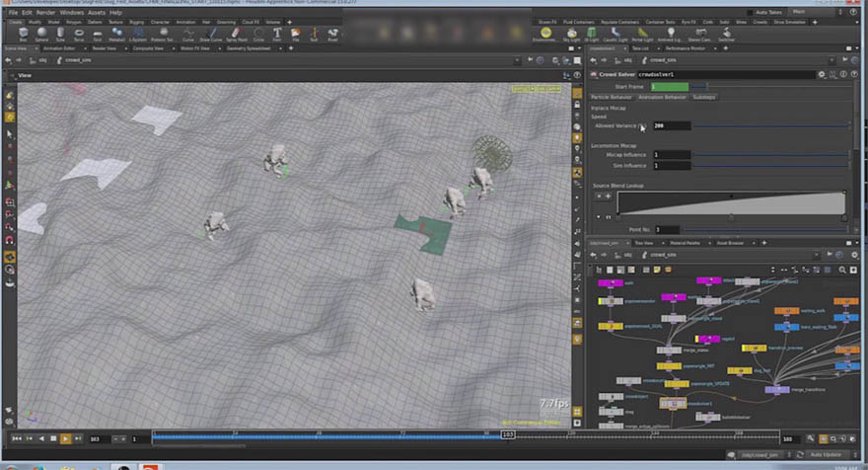Toggle network editor sticky note button
The width and height of the screenshot is (868, 470).
pos(657,270)
